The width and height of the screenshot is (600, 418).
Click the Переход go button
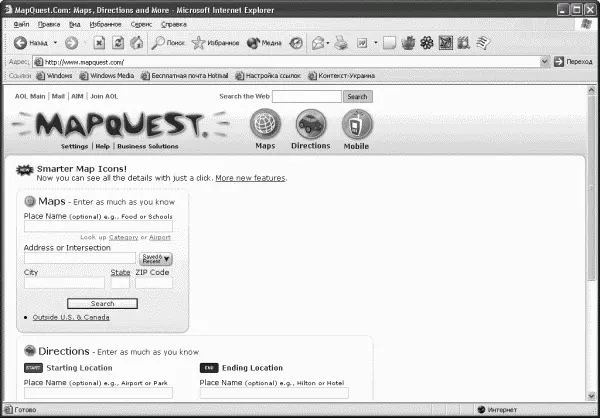[573, 62]
